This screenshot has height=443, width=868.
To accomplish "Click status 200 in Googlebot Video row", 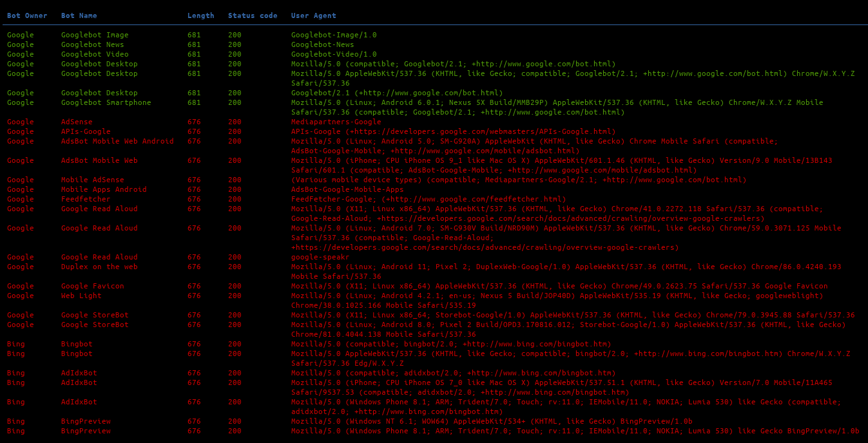I will click(235, 54).
